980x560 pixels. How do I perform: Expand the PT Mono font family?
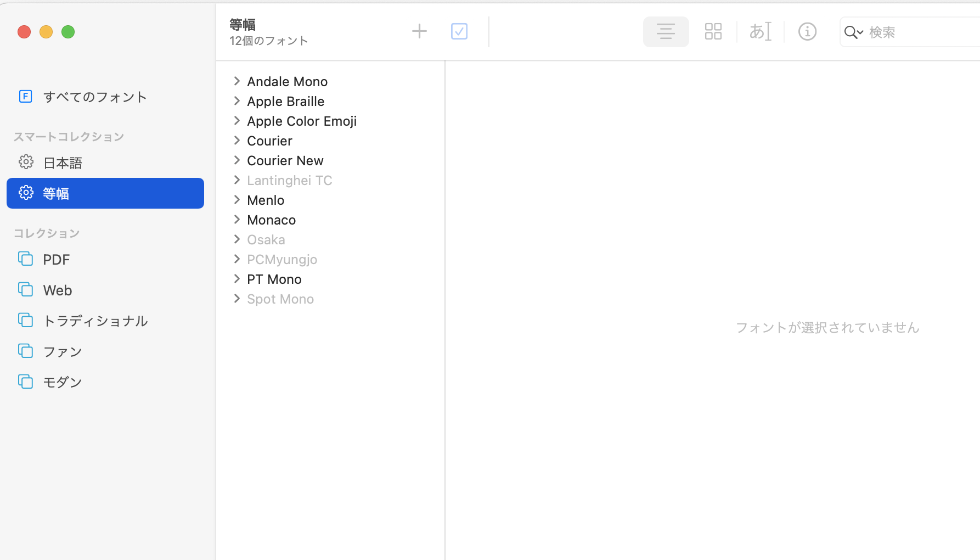pyautogui.click(x=237, y=279)
